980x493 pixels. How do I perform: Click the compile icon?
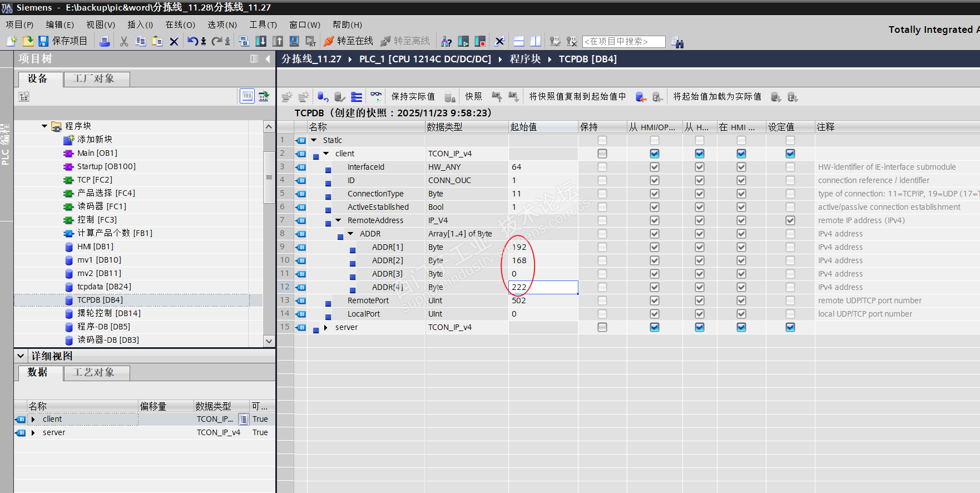244,41
